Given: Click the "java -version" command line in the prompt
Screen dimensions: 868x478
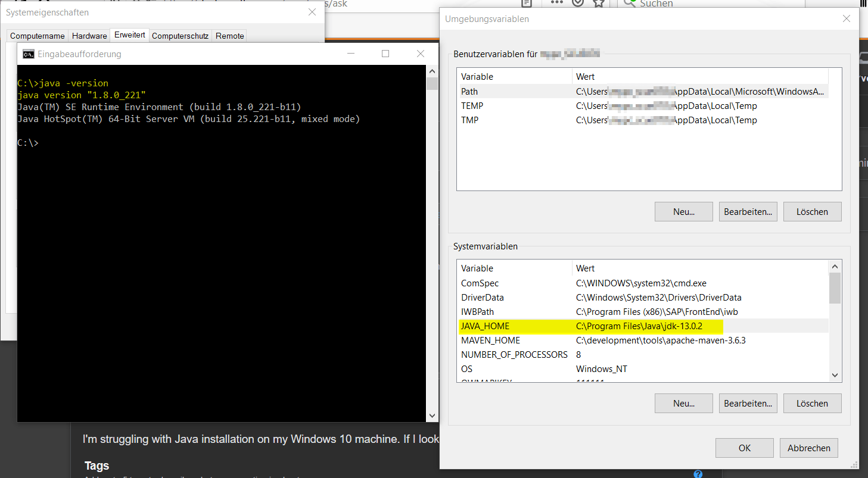Looking at the screenshot, I should click(63, 83).
